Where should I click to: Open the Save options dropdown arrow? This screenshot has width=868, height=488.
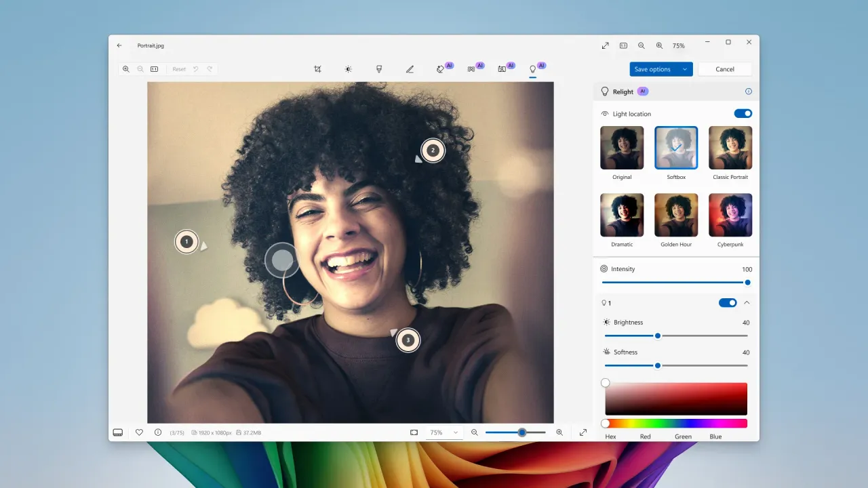[685, 69]
